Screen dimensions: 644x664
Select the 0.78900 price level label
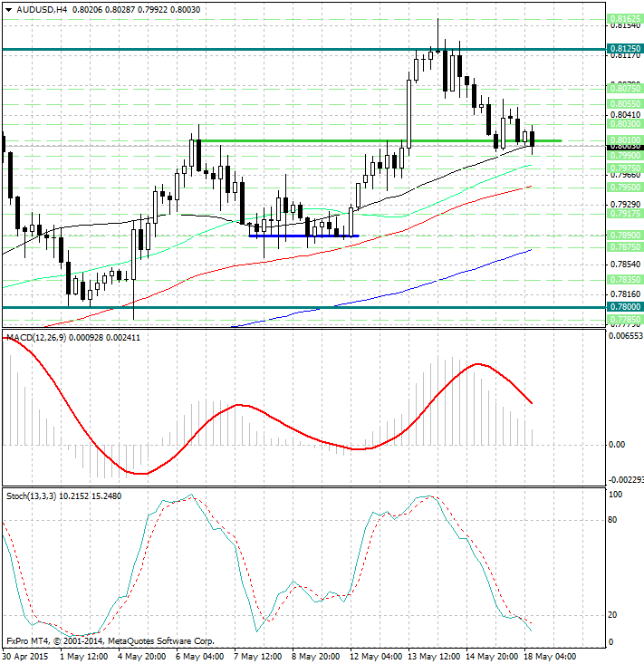(626, 235)
